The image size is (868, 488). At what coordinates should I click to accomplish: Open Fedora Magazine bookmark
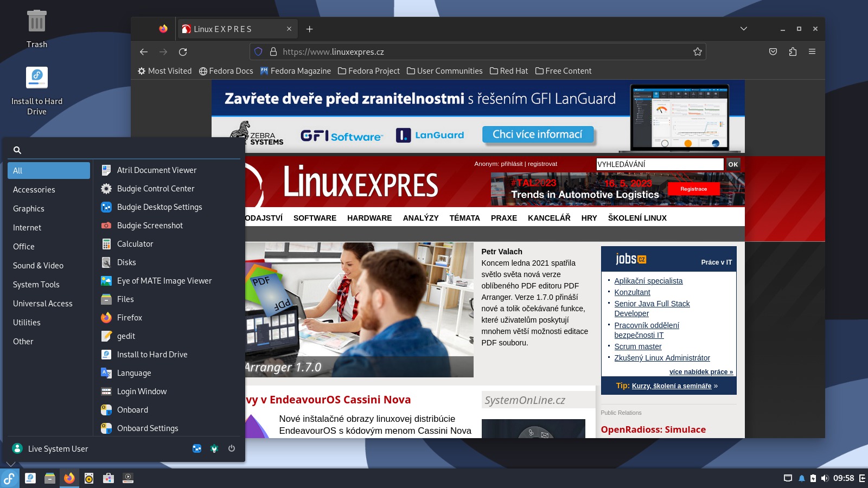pos(296,71)
